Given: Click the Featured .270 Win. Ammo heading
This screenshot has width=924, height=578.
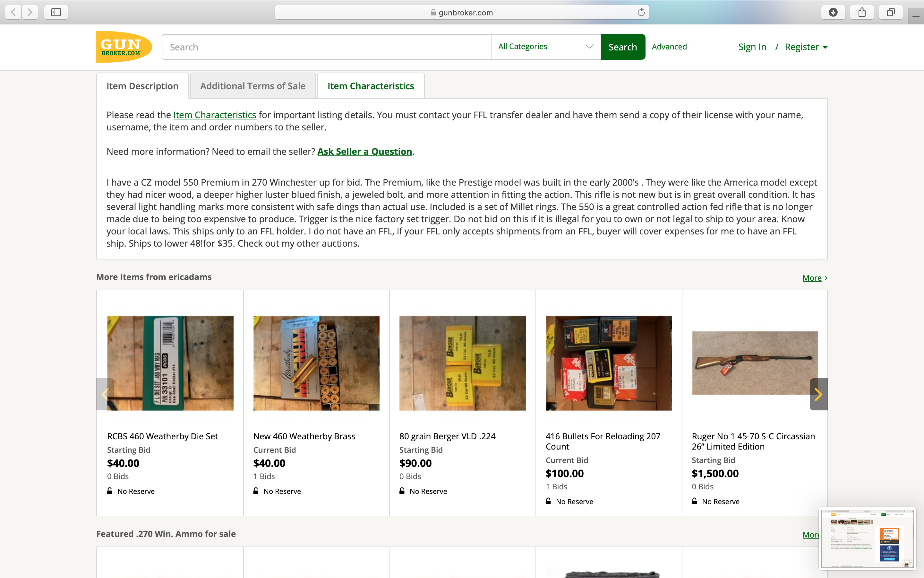Looking at the screenshot, I should pos(166,534).
